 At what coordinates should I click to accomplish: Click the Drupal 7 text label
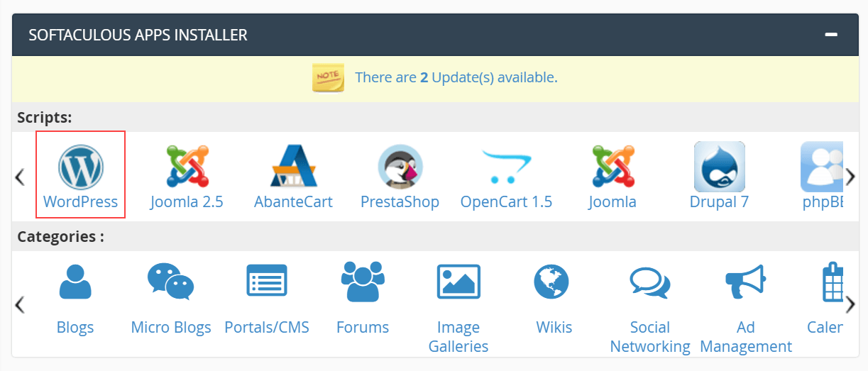coord(719,202)
